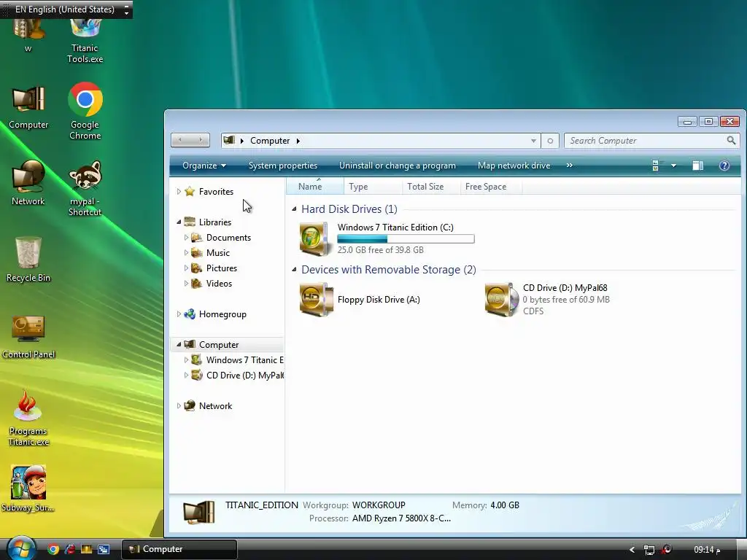Sort by the Name column header
The height and width of the screenshot is (560, 747).
tap(314, 187)
